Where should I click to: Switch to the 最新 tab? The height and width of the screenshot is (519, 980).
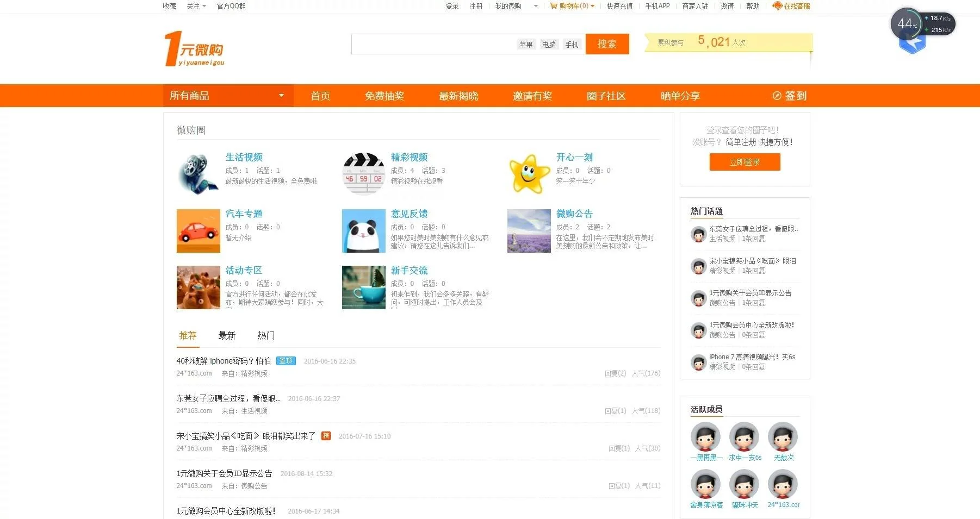tap(227, 335)
